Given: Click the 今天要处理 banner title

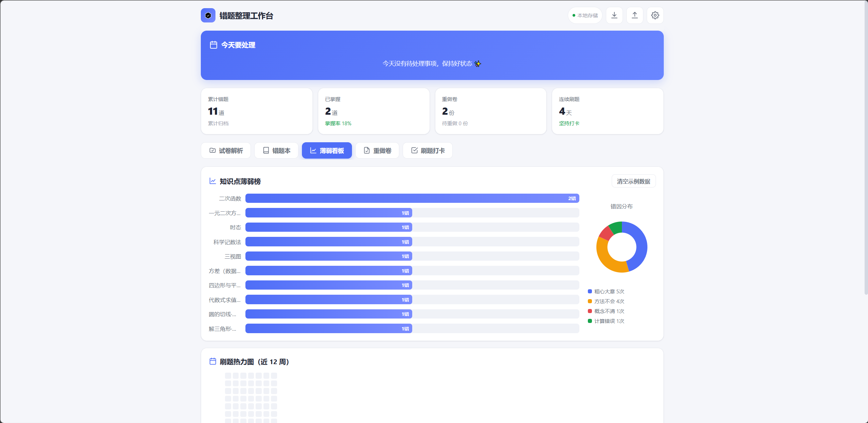Looking at the screenshot, I should pyautogui.click(x=238, y=45).
